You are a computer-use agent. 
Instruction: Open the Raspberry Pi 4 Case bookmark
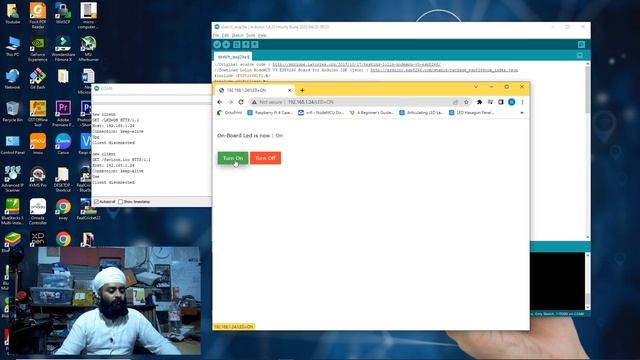point(270,113)
